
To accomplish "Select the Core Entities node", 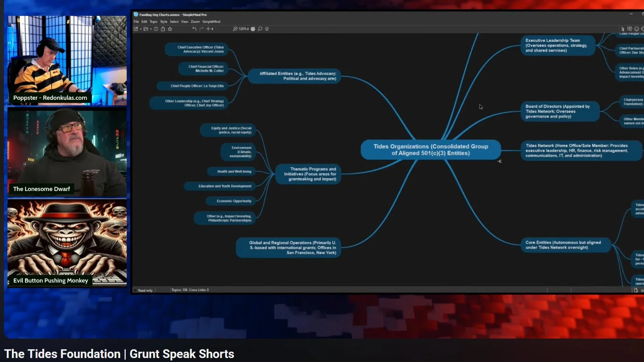I will (x=566, y=245).
